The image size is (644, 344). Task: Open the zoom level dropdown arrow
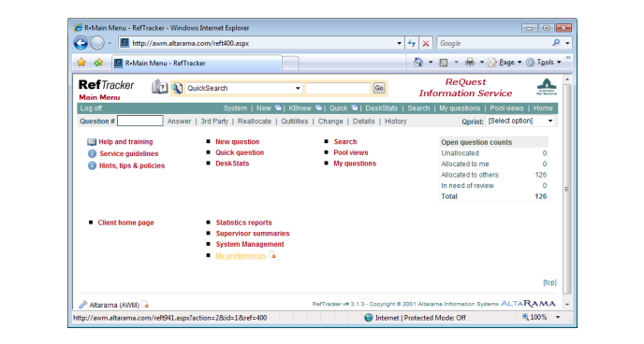pyautogui.click(x=558, y=317)
